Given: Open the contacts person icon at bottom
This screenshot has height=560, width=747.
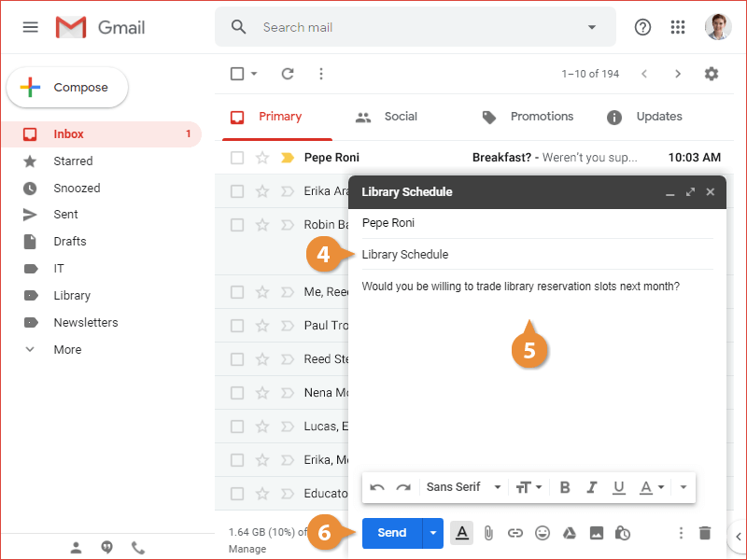Looking at the screenshot, I should [76, 548].
